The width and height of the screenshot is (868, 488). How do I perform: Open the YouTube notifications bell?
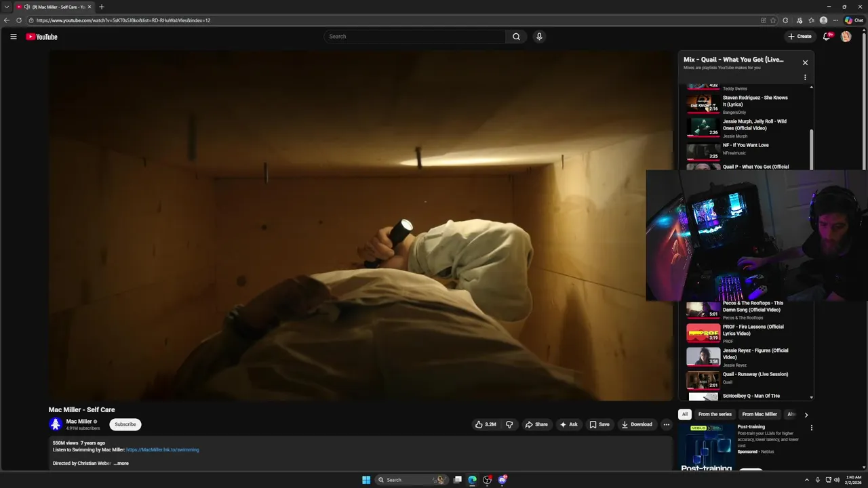826,37
